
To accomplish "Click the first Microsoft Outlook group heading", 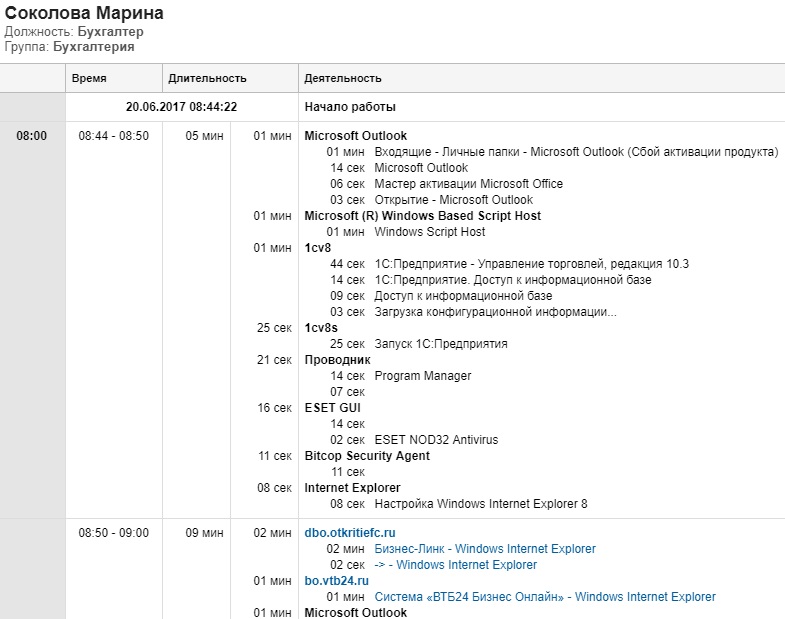I will click(x=355, y=136).
